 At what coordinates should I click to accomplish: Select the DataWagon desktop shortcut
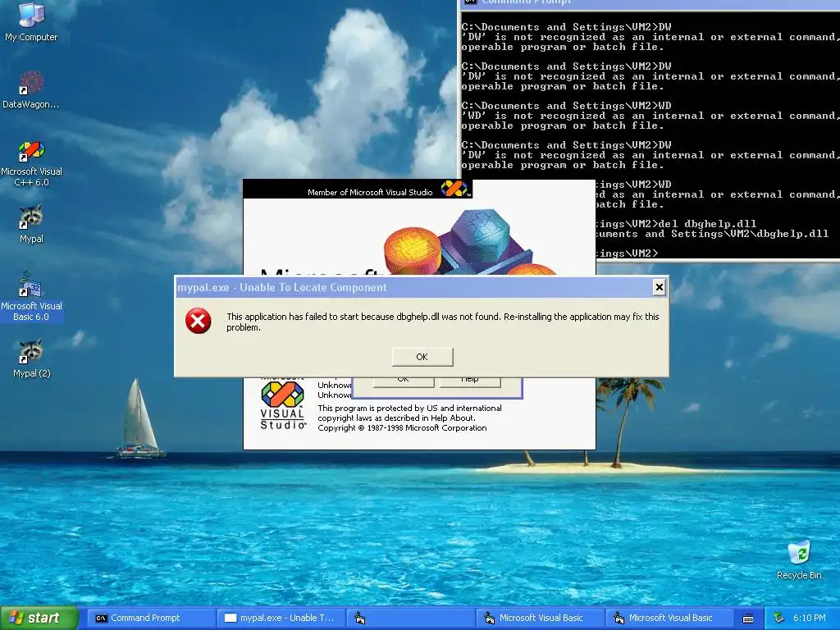click(31, 89)
